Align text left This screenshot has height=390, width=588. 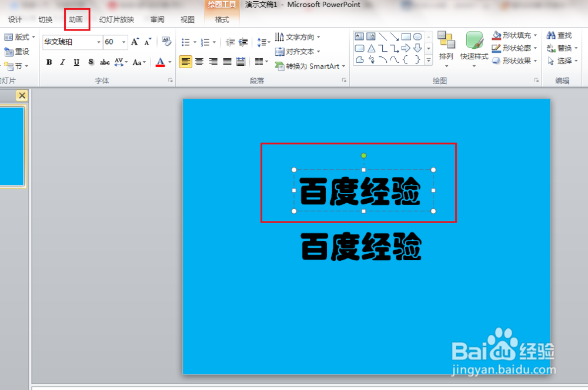186,62
